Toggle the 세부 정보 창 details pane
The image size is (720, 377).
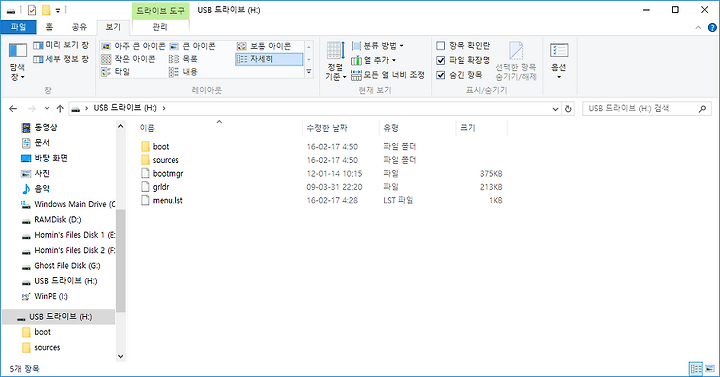point(61,59)
